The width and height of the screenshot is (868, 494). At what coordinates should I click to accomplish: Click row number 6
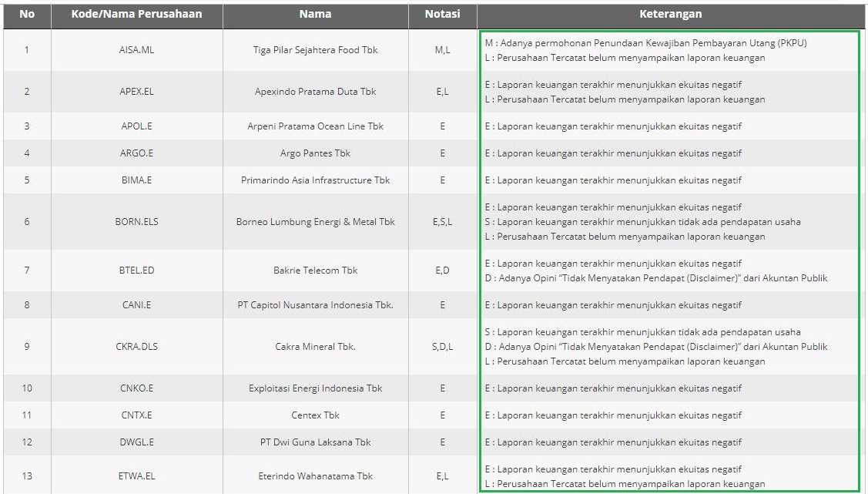[26, 222]
